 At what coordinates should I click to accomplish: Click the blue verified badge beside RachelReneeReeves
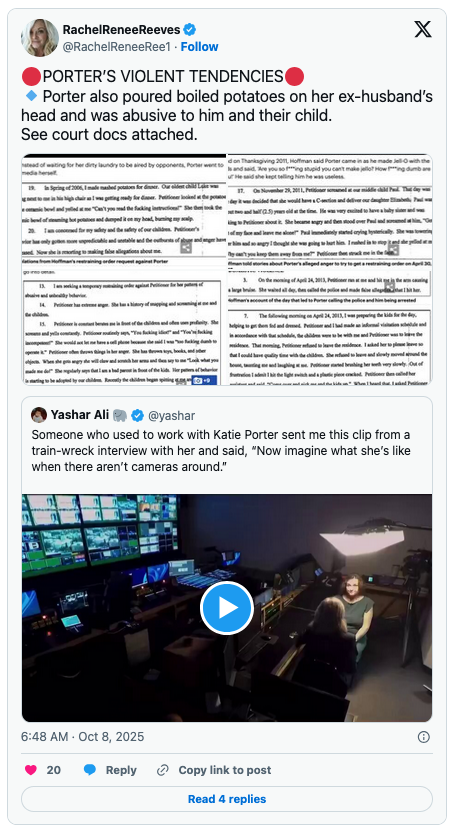click(x=190, y=29)
